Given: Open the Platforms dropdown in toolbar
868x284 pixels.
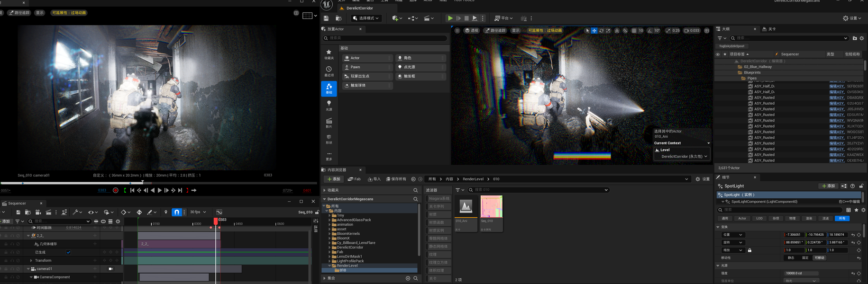Looking at the screenshot, I should click(x=503, y=18).
